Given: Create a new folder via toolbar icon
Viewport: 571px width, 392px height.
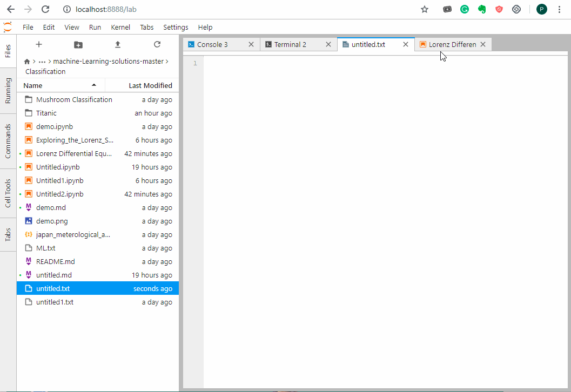Looking at the screenshot, I should (78, 44).
